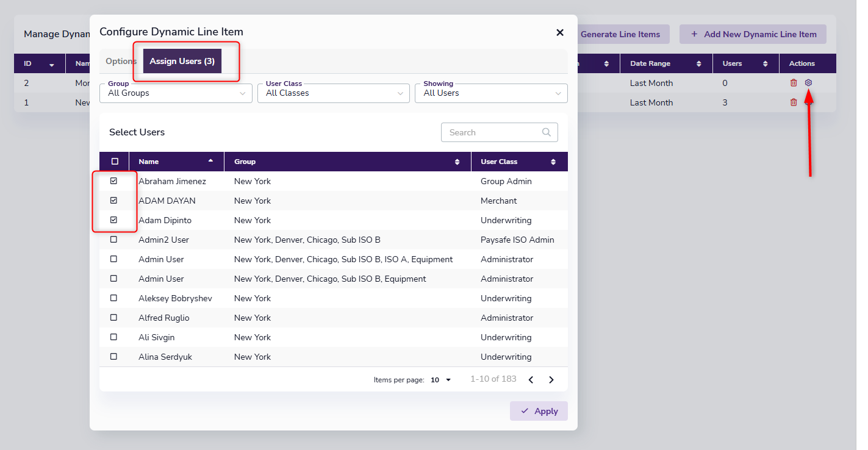The height and width of the screenshot is (450, 868).
Task: Select the Assign Users (3) tab
Action: [182, 61]
